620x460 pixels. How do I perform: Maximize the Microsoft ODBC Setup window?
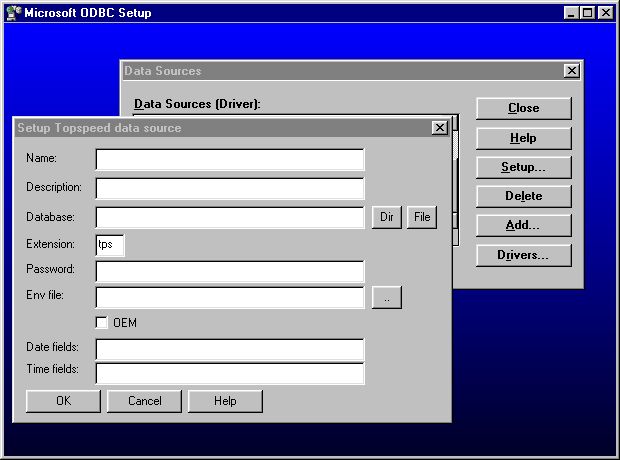point(588,13)
